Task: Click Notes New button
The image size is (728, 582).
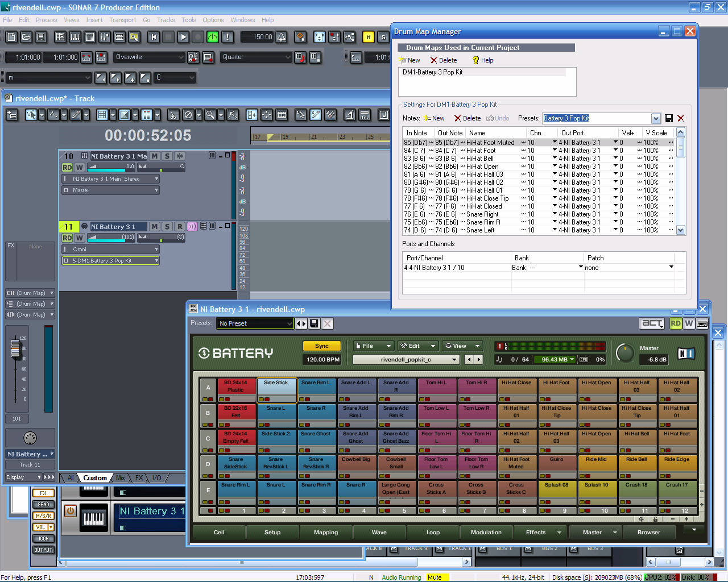Action: (434, 118)
